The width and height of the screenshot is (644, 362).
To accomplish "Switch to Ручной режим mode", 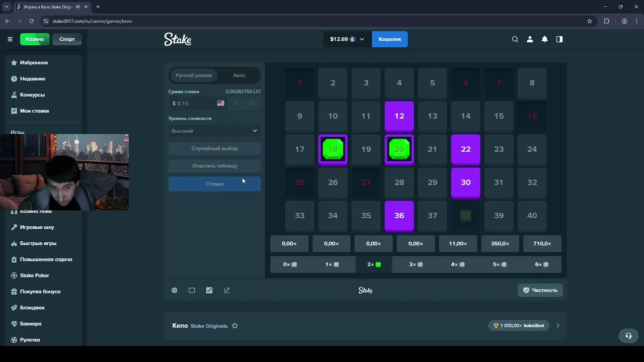I will click(194, 75).
